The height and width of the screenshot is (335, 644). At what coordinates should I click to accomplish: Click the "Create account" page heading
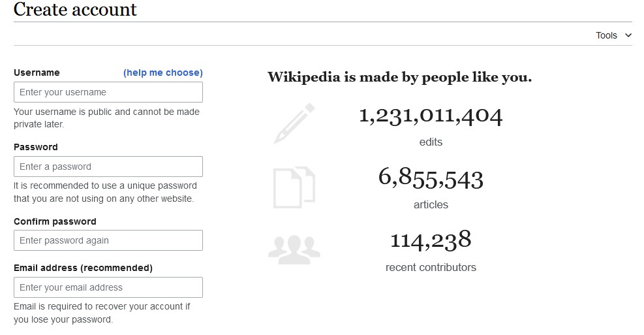coord(75,10)
